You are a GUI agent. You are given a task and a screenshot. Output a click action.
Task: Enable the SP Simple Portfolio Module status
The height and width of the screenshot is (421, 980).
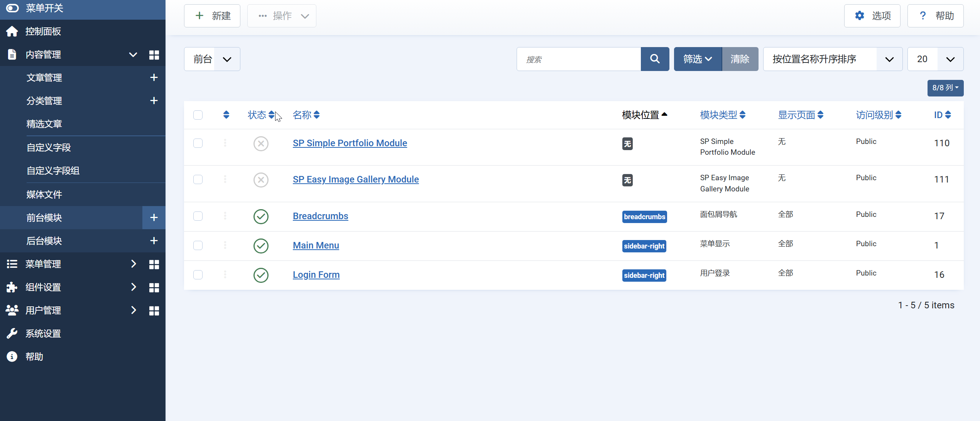261,144
